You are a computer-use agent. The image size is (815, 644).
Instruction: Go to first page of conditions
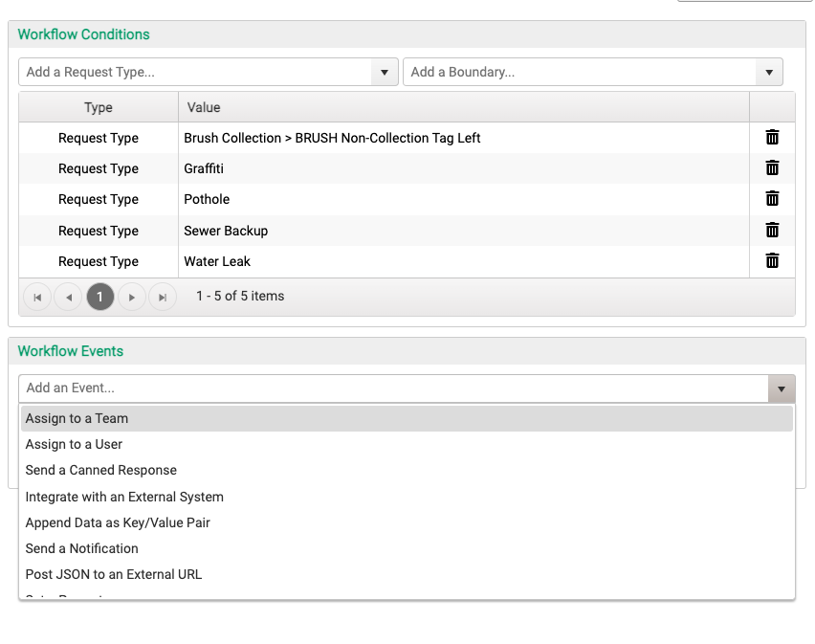tap(37, 297)
